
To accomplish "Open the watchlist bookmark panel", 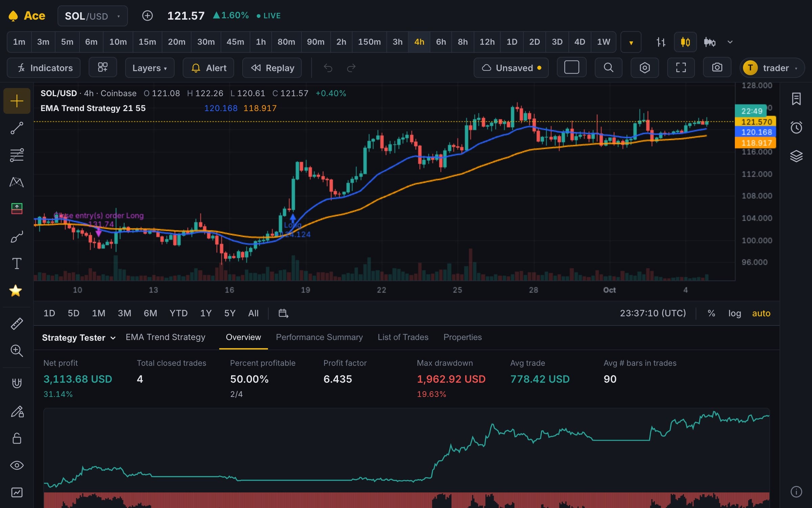I will 796,99.
